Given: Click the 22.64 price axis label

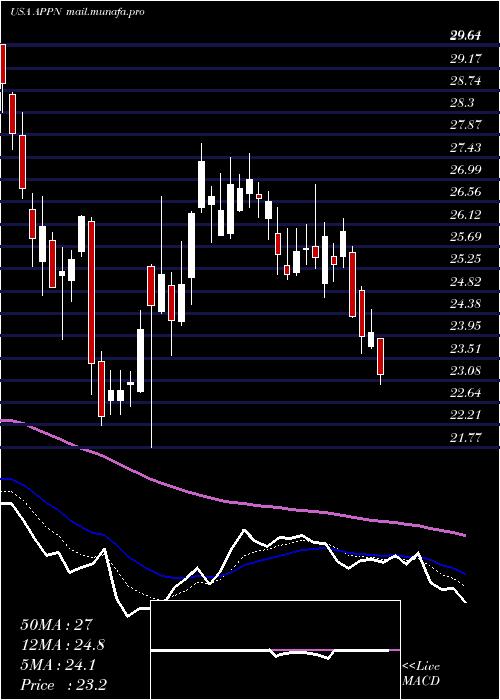Looking at the screenshot, I should point(465,393).
